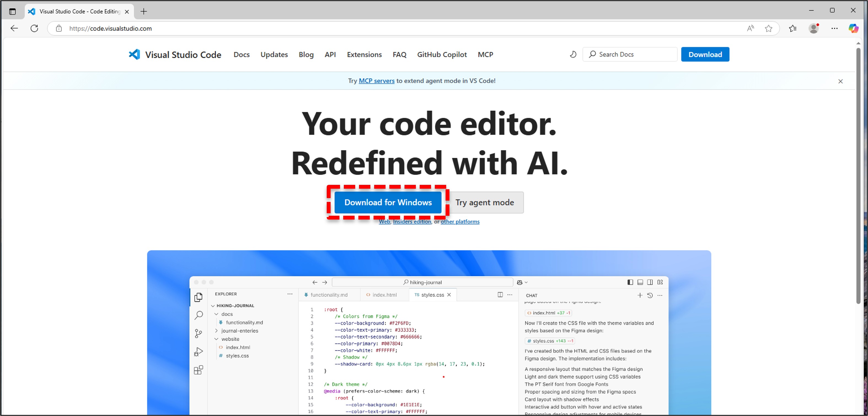This screenshot has width=868, height=416.
Task: Click the Search magnifier in activity bar
Action: click(x=199, y=315)
